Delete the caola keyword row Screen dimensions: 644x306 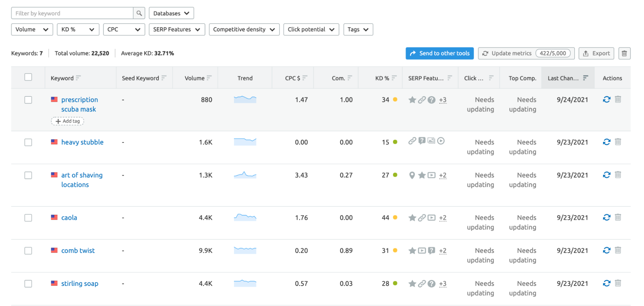tap(618, 217)
